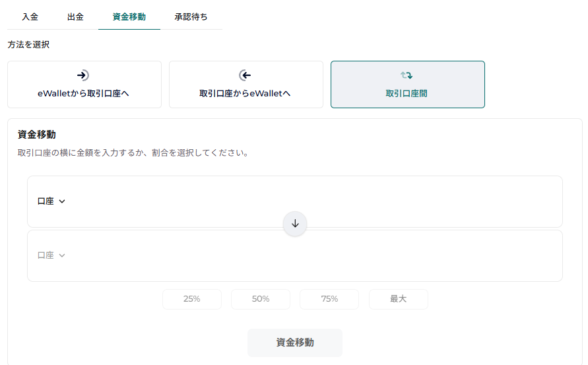Click the swap down-arrow circle button
This screenshot has height=365, width=588.
coord(295,224)
